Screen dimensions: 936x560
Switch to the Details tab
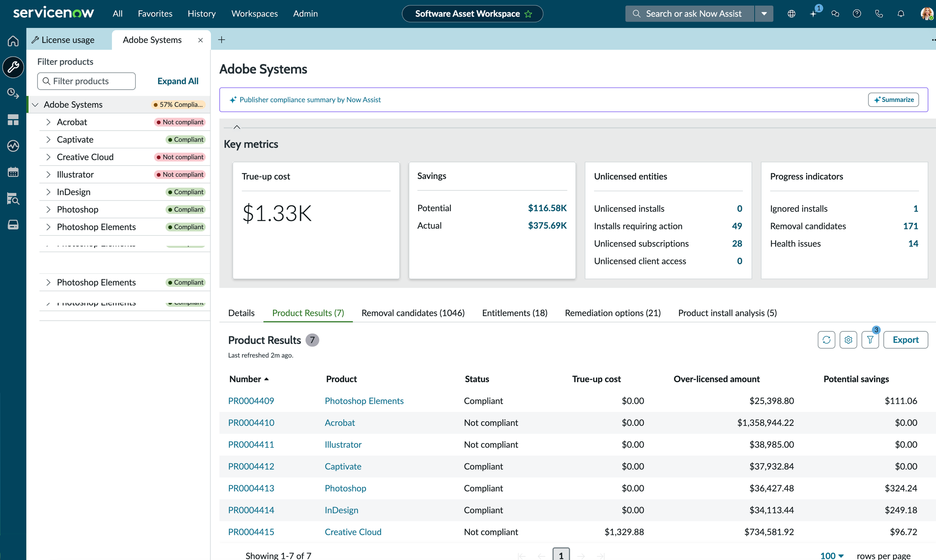(241, 313)
